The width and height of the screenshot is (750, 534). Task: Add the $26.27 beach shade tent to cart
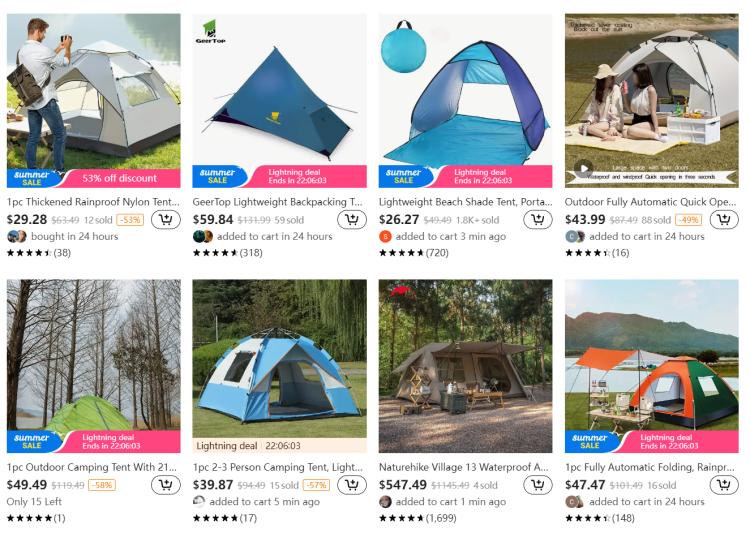pyautogui.click(x=538, y=220)
